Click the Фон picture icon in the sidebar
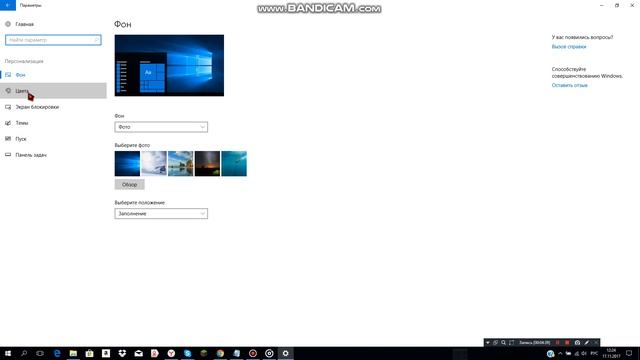The height and width of the screenshot is (360, 640). click(8, 75)
